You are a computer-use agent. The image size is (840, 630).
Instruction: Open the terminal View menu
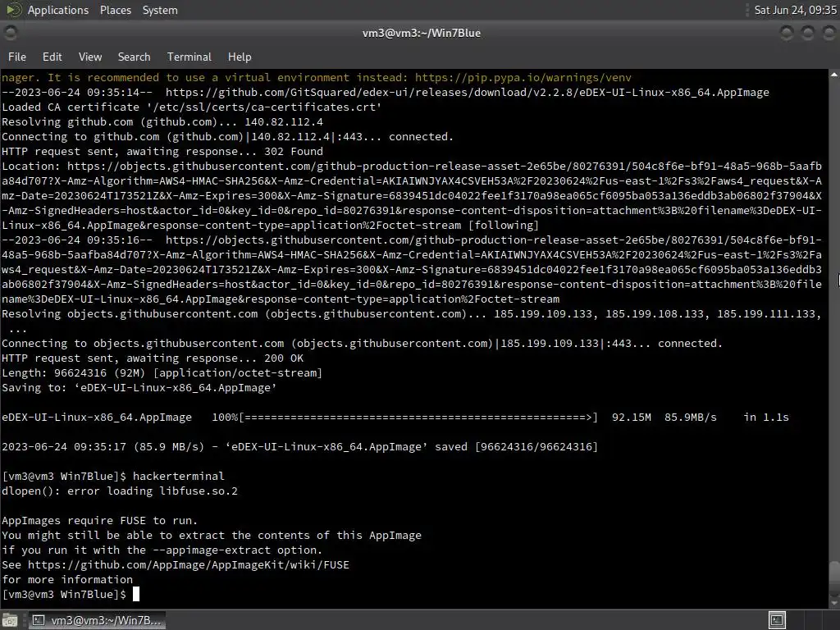(x=90, y=57)
